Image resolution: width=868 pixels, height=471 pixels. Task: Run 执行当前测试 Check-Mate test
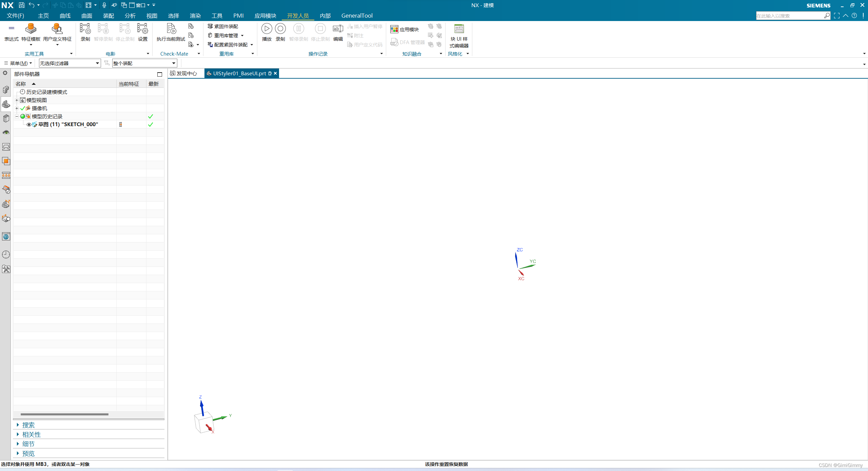click(171, 33)
